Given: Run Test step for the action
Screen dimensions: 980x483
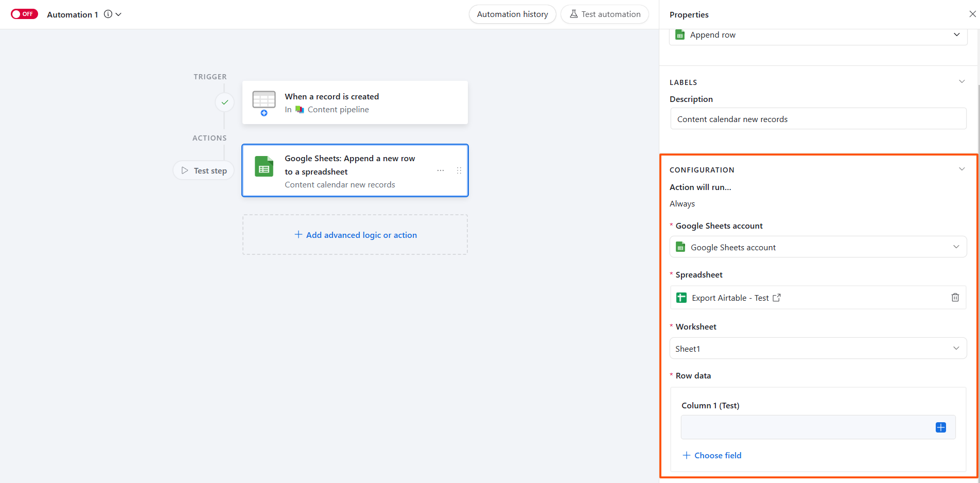Looking at the screenshot, I should tap(204, 170).
